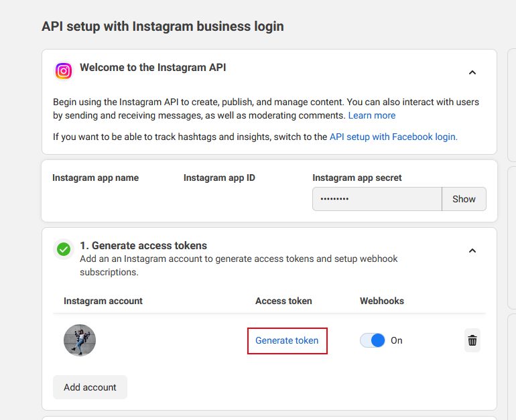Click the Instagram app ID label
The height and width of the screenshot is (420, 516).
coord(219,178)
